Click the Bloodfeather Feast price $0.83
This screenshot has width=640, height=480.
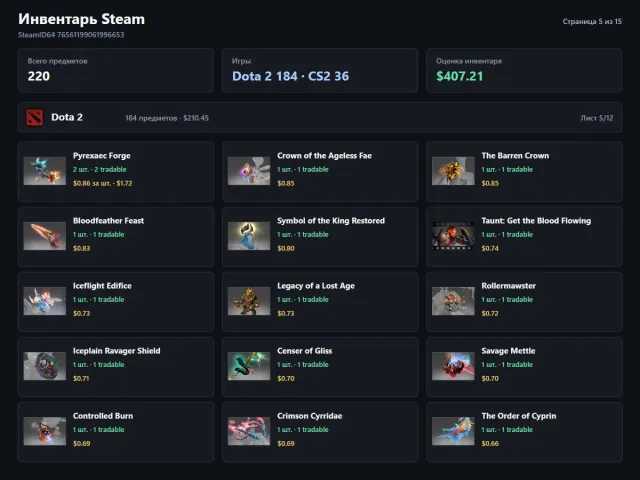82,248
